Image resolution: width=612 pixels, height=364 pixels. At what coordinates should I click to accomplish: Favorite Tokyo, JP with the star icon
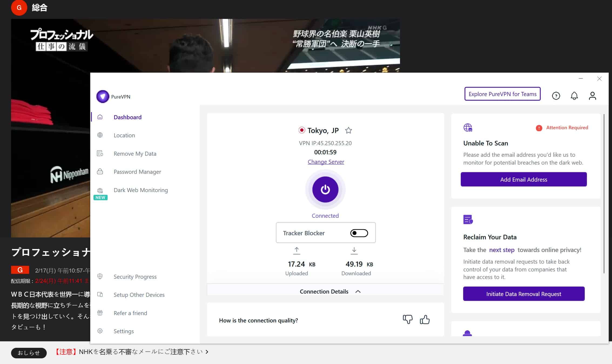point(348,130)
